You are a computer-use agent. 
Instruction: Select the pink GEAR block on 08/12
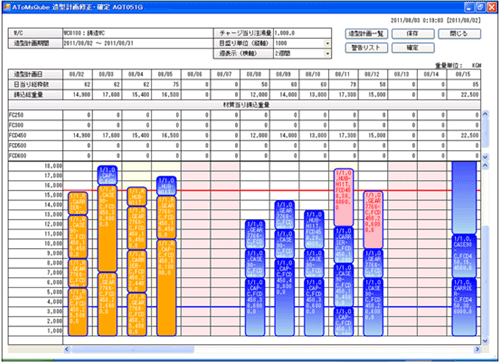point(373,220)
